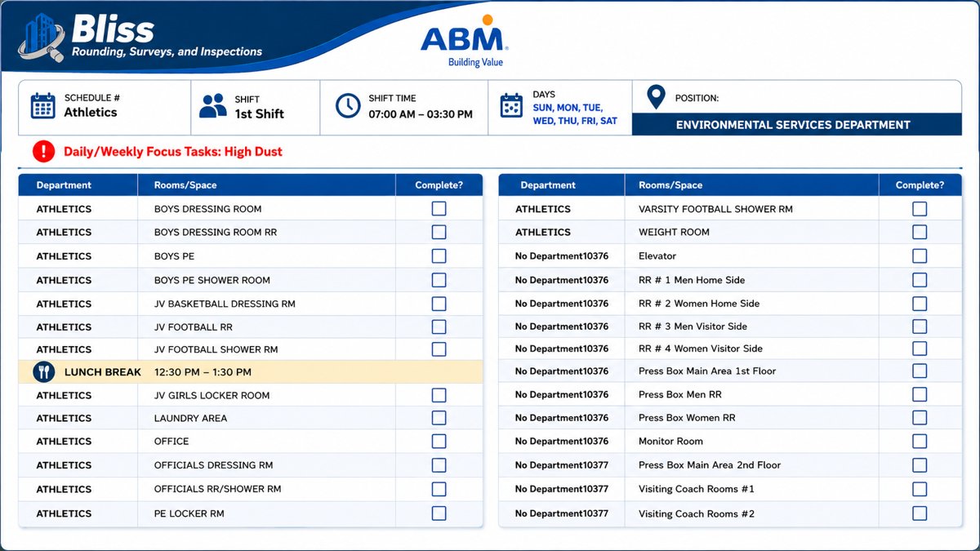The width and height of the screenshot is (980, 551).
Task: Mark RR # 4 Women Visitor Side complete
Action: click(x=920, y=349)
